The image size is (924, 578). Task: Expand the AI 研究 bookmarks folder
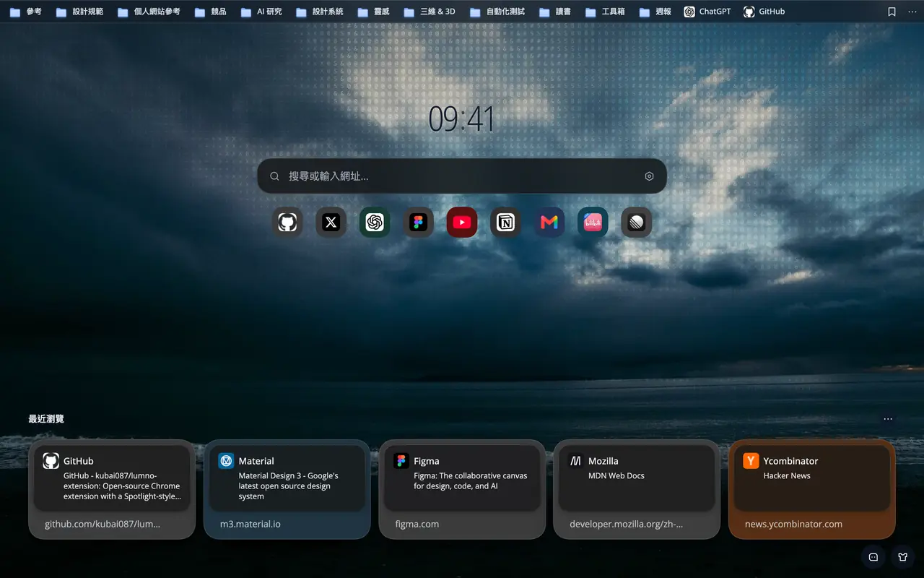click(261, 12)
